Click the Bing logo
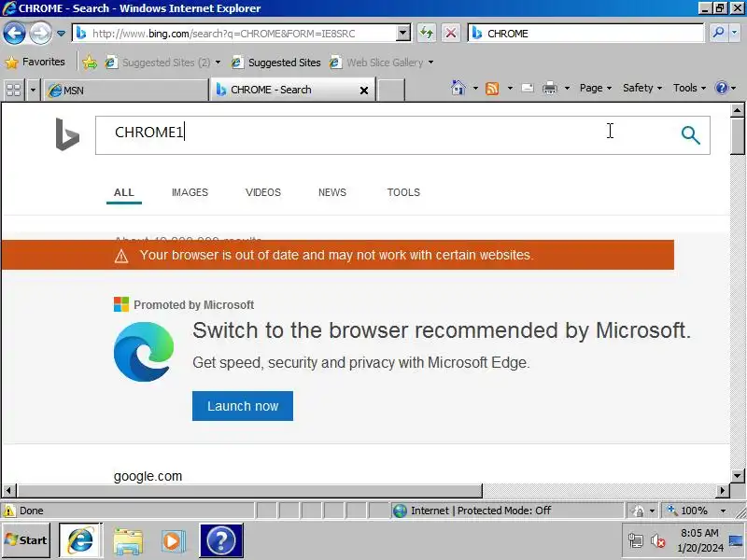Screen dimensions: 747x560 coord(67,133)
